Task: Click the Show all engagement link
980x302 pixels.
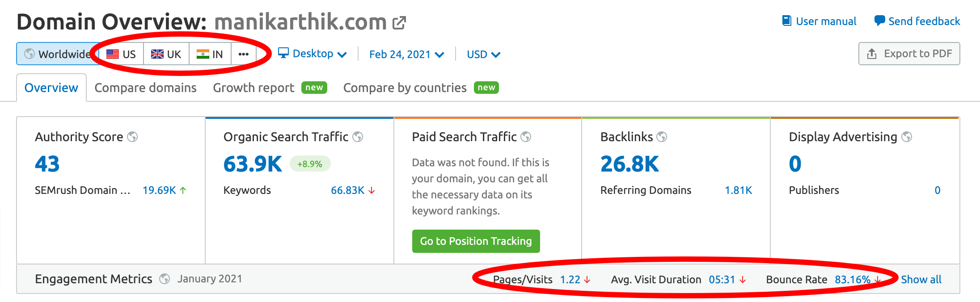Action: (x=921, y=279)
